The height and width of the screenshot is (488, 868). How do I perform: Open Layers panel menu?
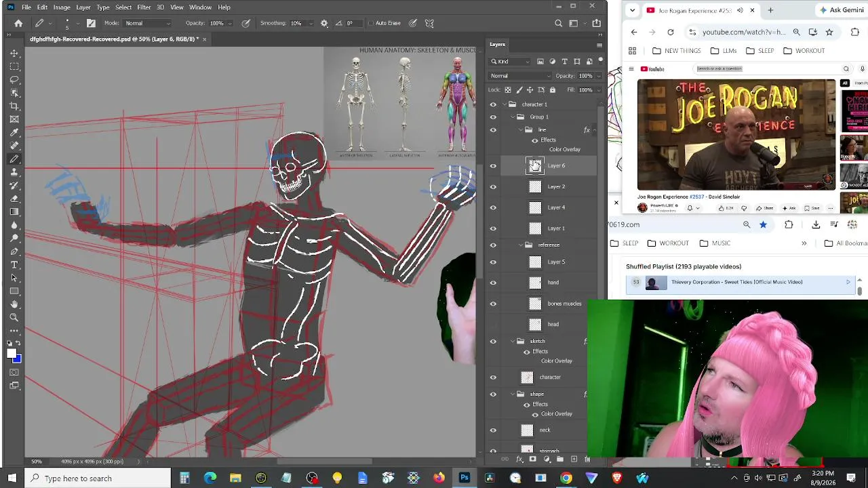[599, 45]
